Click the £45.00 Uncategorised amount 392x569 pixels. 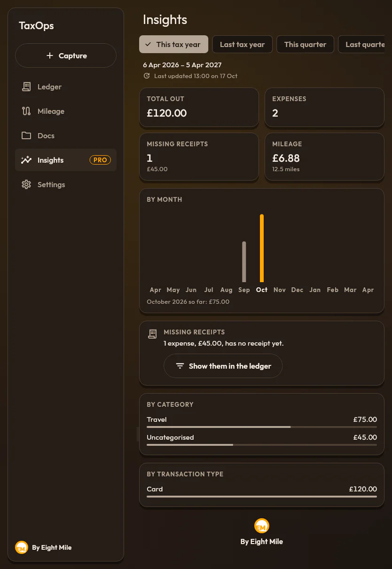click(365, 437)
